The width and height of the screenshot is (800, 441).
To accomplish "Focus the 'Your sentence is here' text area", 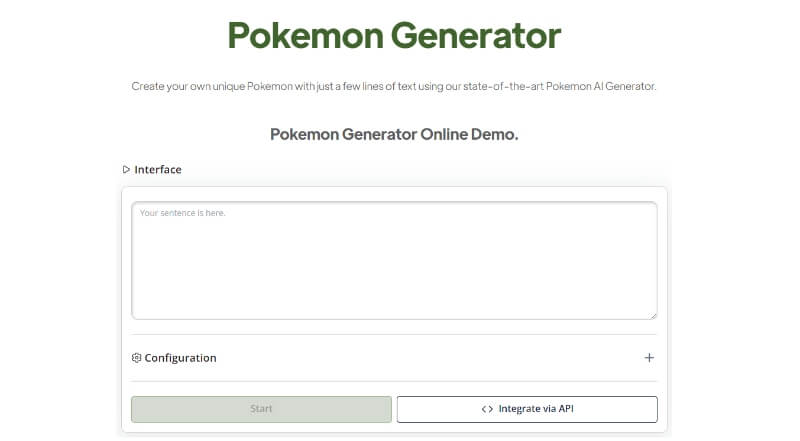I will (x=394, y=260).
